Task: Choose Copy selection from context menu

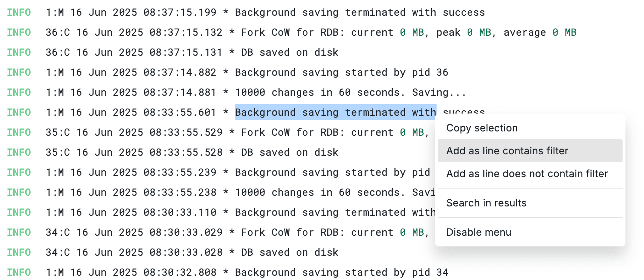Action: point(482,128)
